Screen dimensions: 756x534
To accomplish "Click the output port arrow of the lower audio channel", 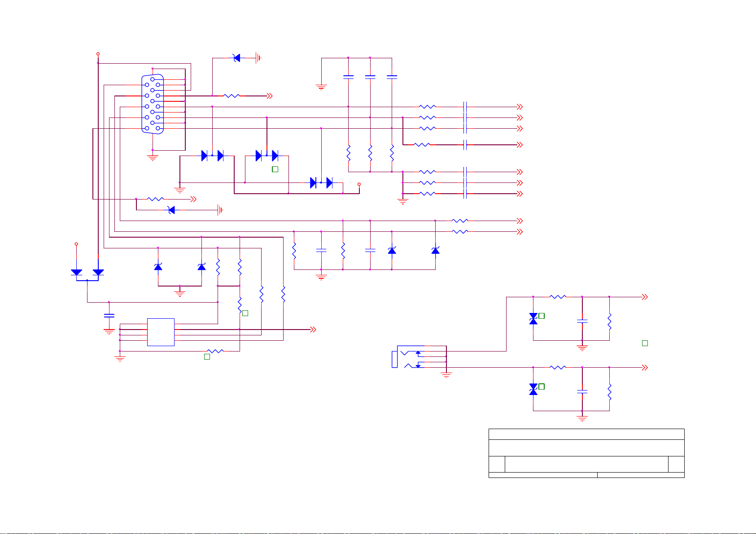I will [645, 367].
